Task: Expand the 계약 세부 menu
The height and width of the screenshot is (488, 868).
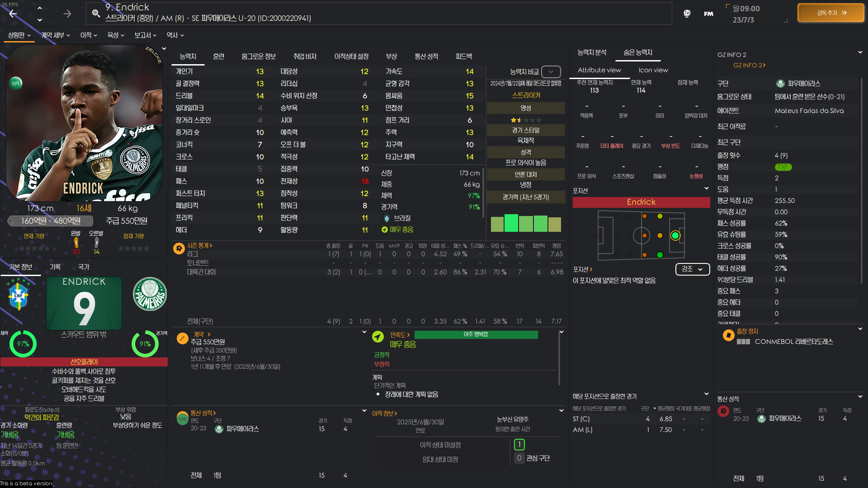Action: (x=55, y=35)
